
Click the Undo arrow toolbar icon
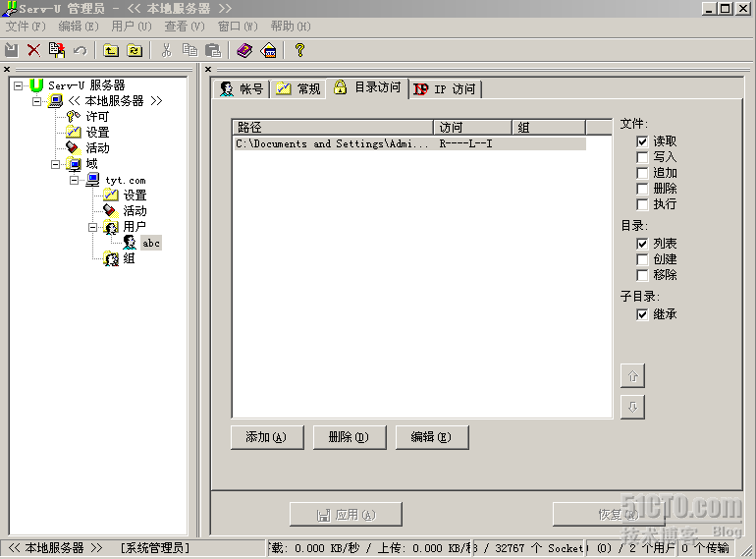(x=80, y=50)
